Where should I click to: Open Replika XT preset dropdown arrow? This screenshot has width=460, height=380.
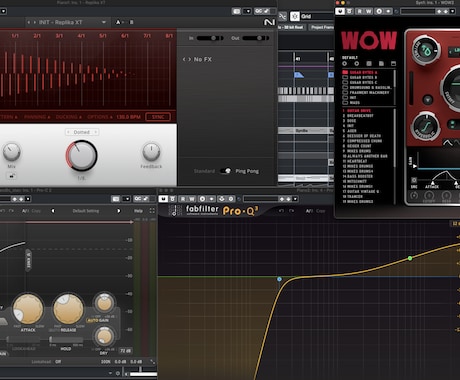point(104,22)
